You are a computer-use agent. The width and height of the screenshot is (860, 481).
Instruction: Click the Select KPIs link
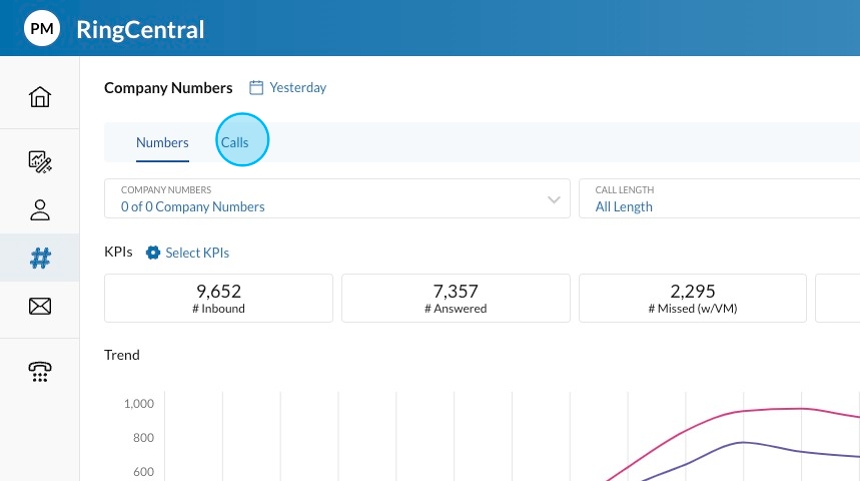[197, 253]
